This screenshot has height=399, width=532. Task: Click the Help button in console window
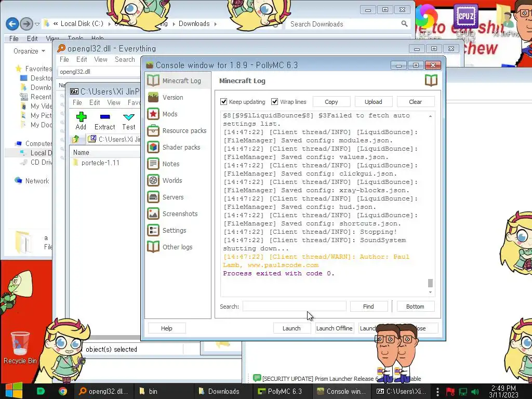[167, 328]
